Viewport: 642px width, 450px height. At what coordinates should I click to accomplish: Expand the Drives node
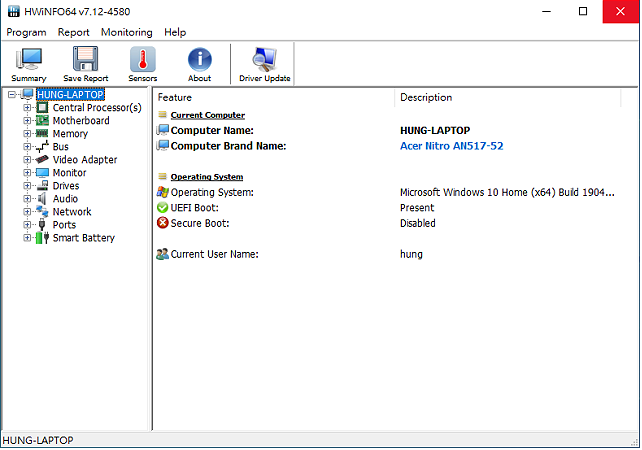[x=27, y=186]
